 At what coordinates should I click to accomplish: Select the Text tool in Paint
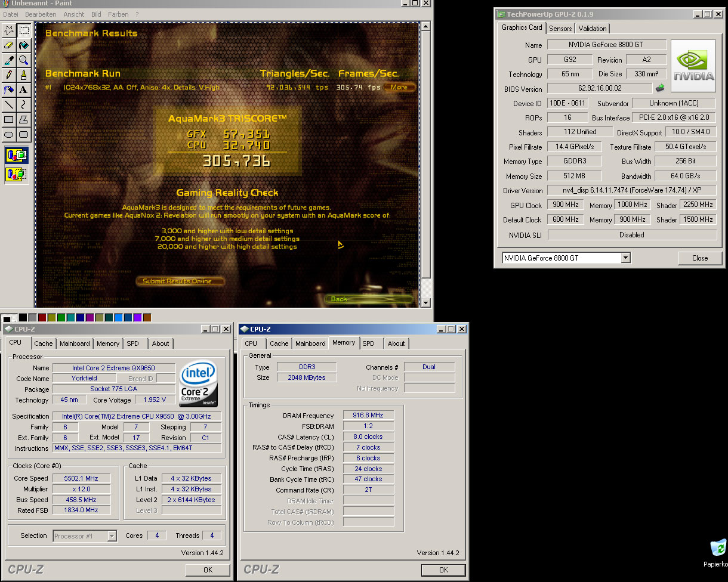[x=23, y=89]
